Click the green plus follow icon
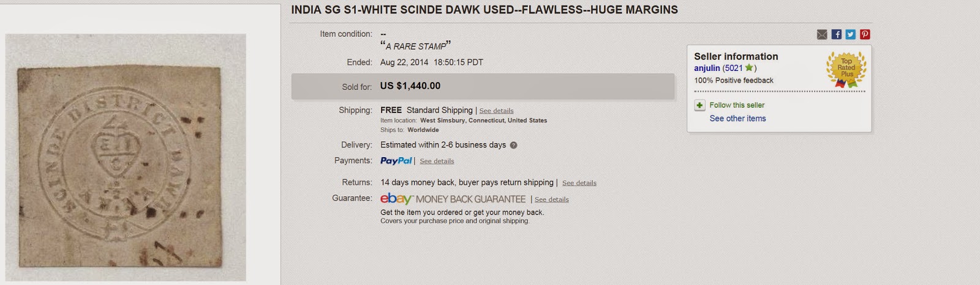 [x=699, y=105]
